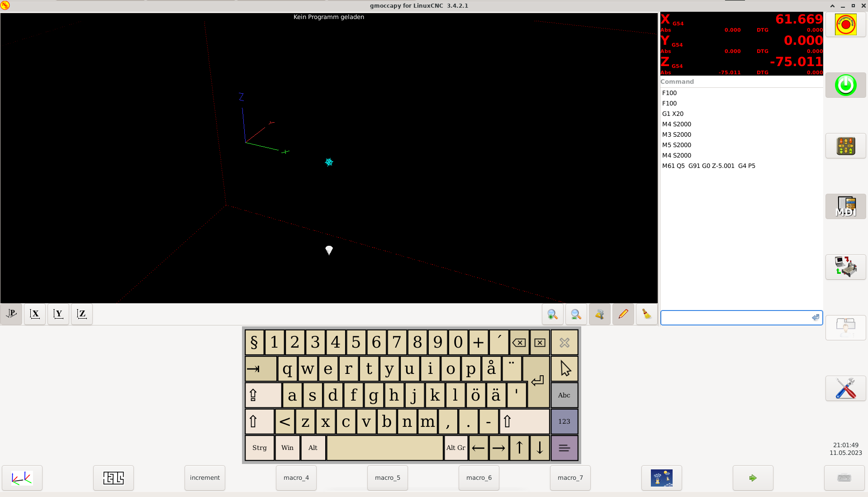The width and height of the screenshot is (868, 497).
Task: Switch preview to Y view
Action: [x=58, y=314]
